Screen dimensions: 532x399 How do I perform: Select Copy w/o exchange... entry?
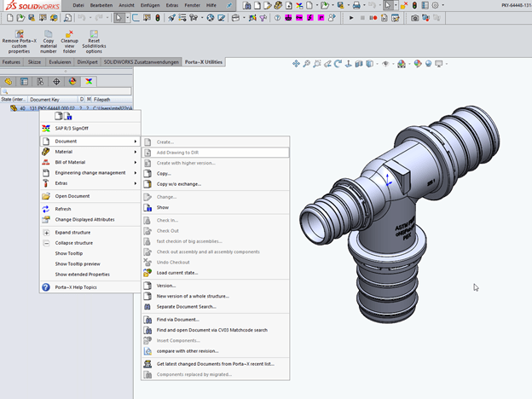click(x=178, y=184)
